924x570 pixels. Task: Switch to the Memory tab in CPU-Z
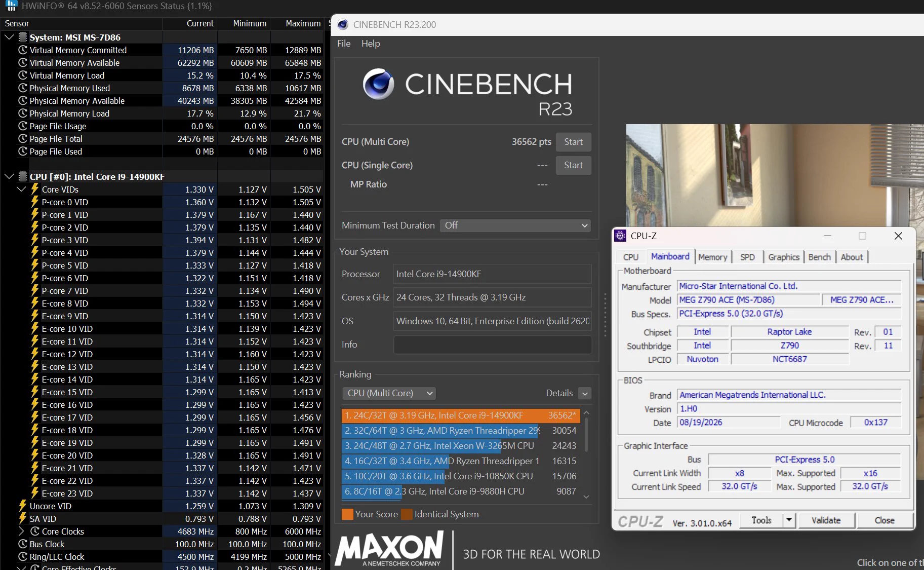(713, 257)
